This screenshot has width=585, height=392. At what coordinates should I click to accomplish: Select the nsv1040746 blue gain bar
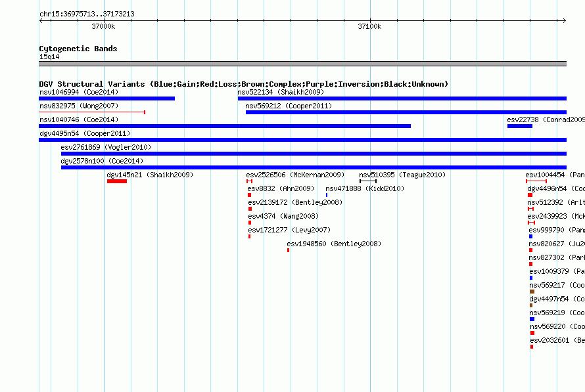[x=225, y=126]
